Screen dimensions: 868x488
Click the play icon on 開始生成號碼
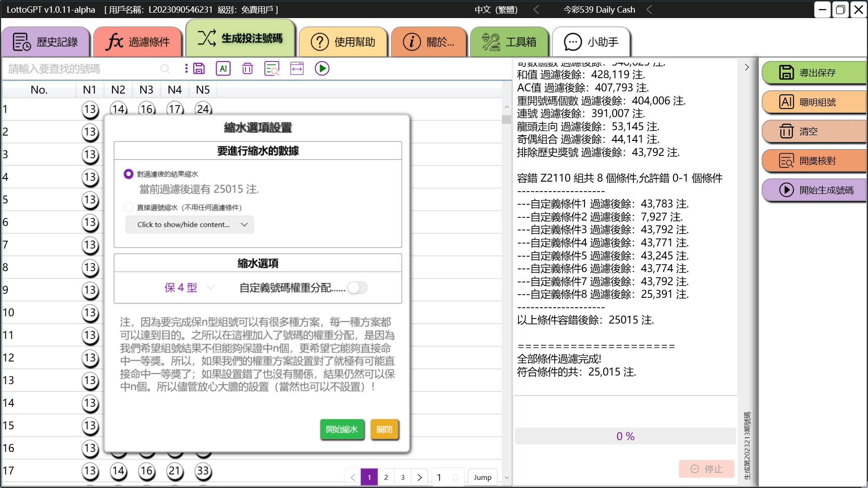tap(787, 190)
